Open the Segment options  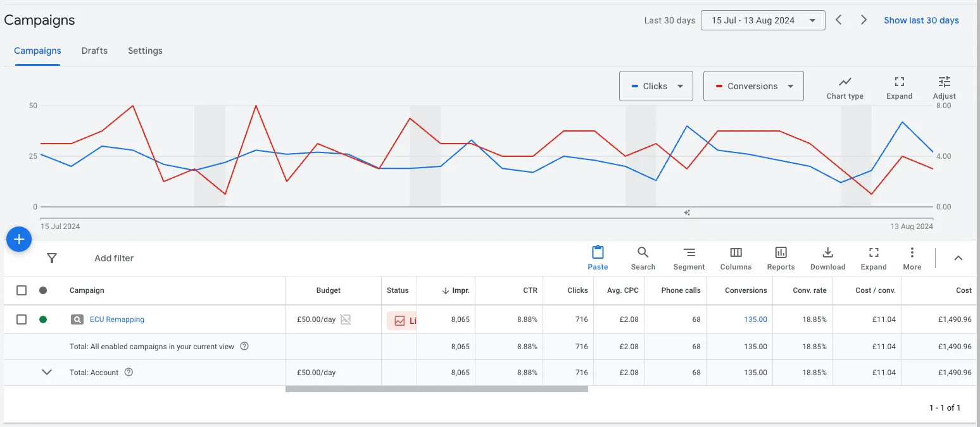tap(689, 253)
